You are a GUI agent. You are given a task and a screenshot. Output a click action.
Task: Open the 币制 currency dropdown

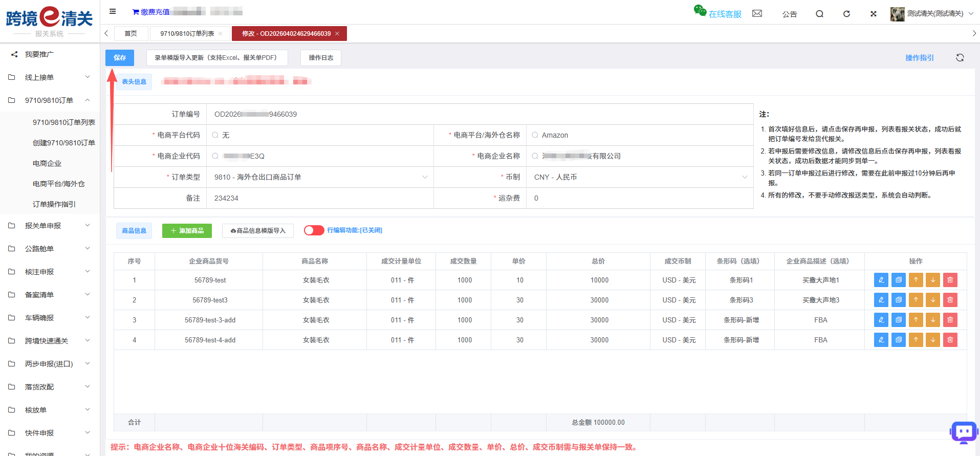tap(640, 177)
